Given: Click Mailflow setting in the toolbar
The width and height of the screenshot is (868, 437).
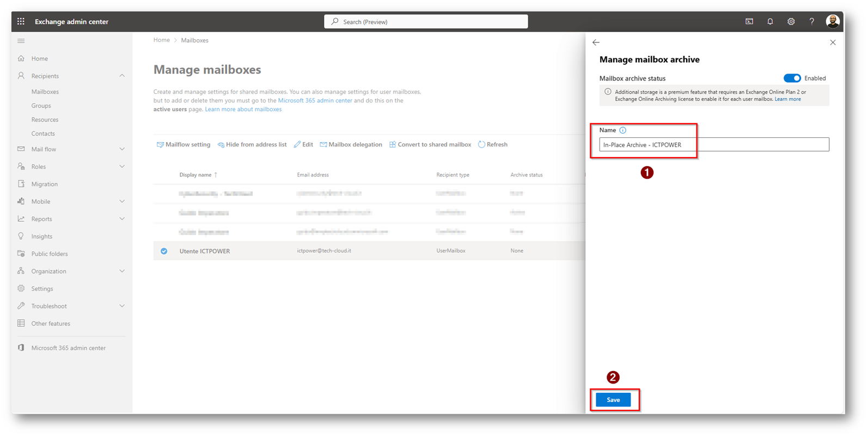Looking at the screenshot, I should point(184,144).
